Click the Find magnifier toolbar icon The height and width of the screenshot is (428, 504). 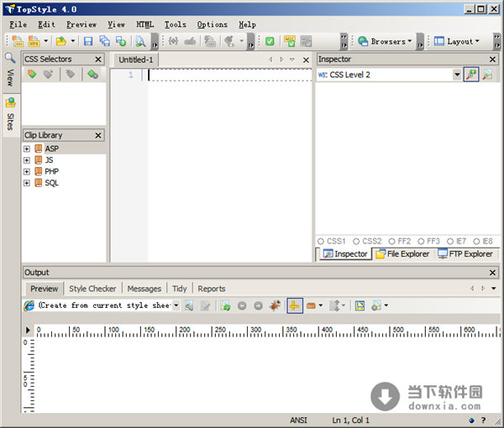[140, 41]
